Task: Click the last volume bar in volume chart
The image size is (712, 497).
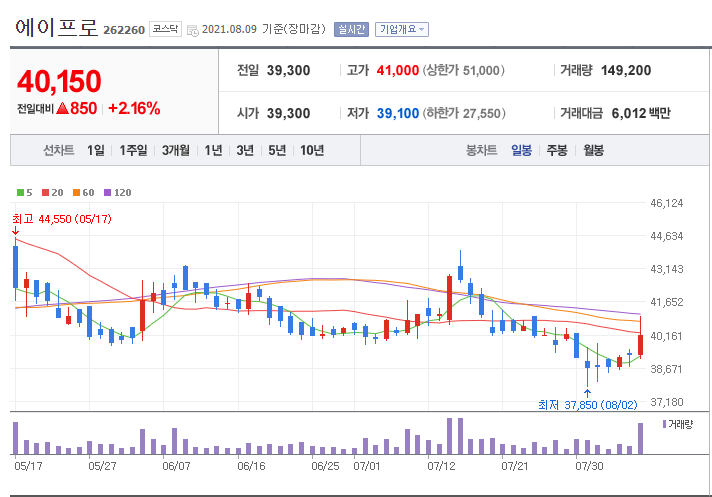Action: coord(641,438)
